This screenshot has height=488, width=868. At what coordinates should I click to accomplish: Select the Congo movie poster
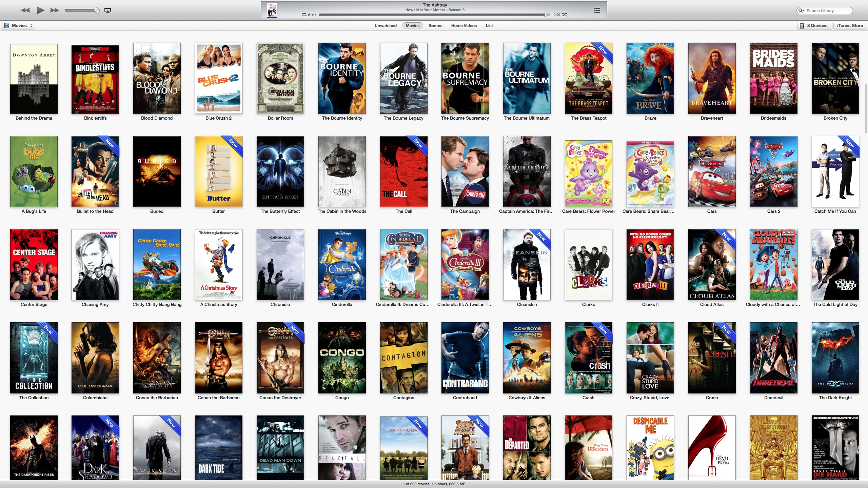click(x=342, y=358)
